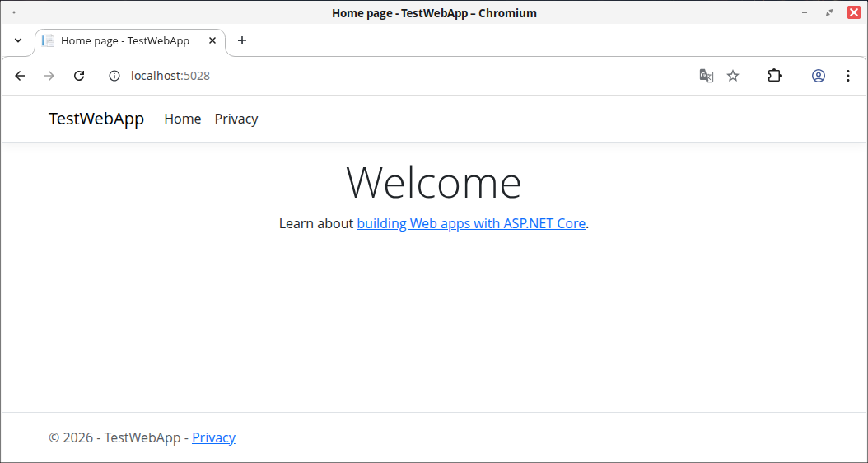This screenshot has width=868, height=463.
Task: Go back using the browser back arrow
Action: (20, 76)
